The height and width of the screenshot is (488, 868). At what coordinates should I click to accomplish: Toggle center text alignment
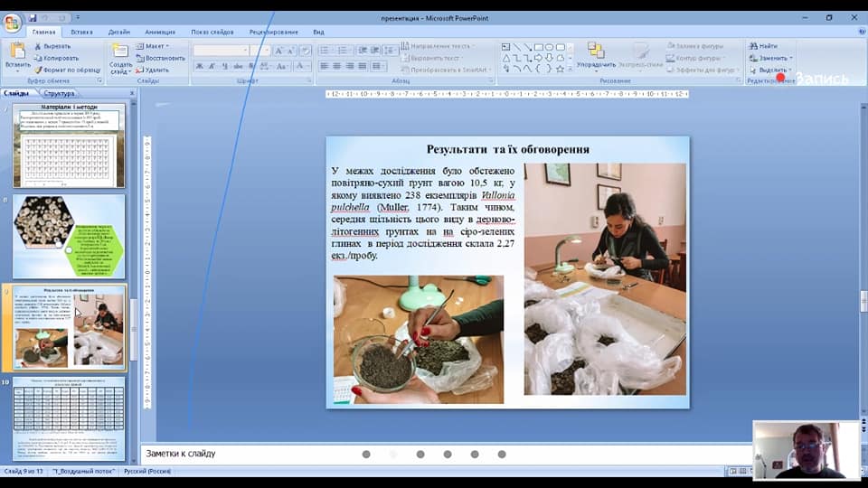point(337,67)
